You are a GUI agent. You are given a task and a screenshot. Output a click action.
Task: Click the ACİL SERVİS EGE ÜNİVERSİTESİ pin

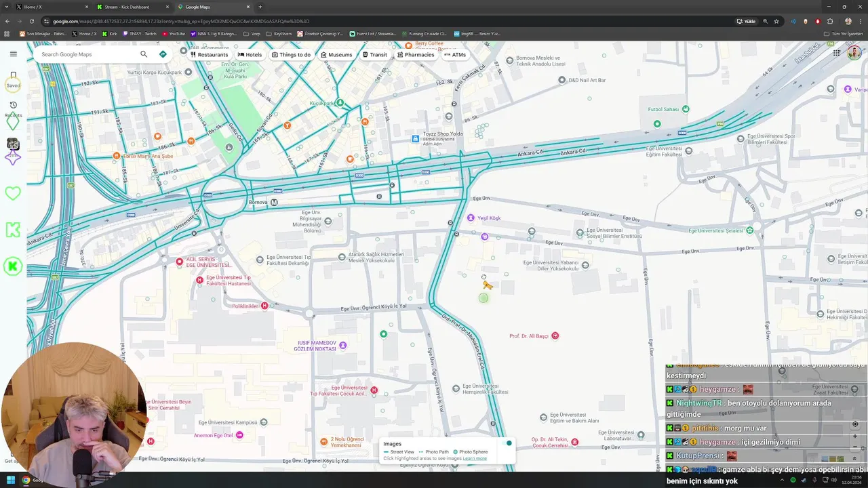180,262
